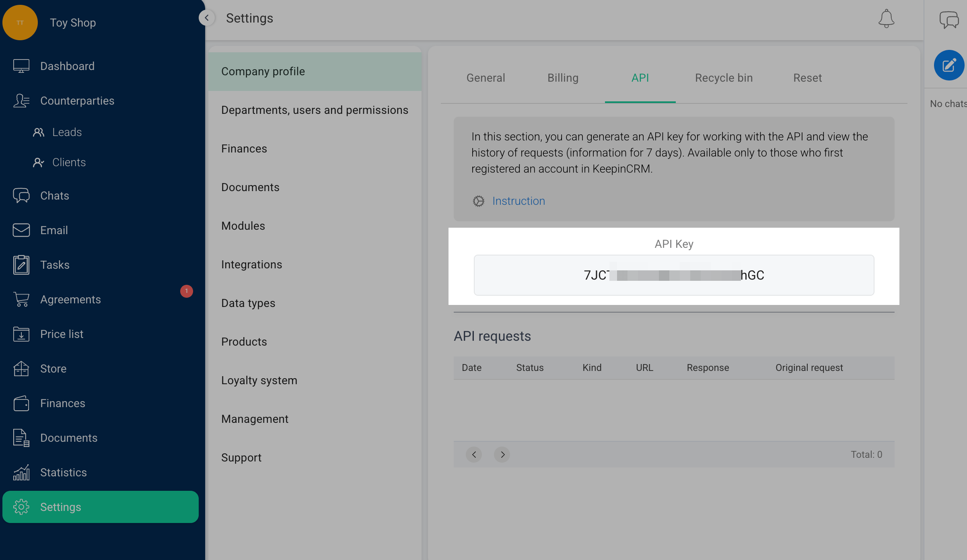
Task: Open Leads under Counterparties
Action: [x=67, y=132]
